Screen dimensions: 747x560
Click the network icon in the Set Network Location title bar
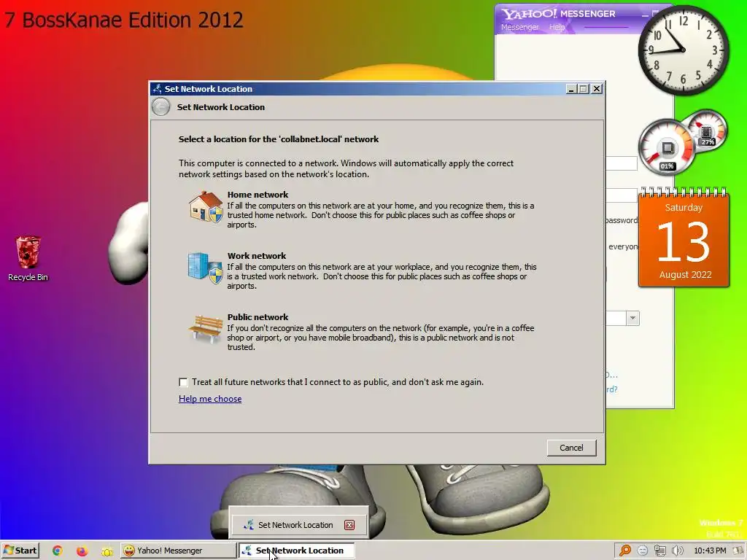158,88
